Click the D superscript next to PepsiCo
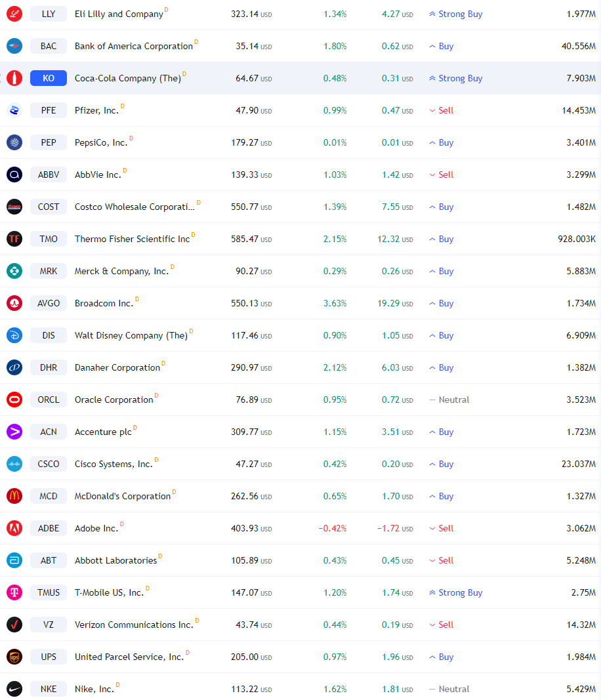 point(131,138)
